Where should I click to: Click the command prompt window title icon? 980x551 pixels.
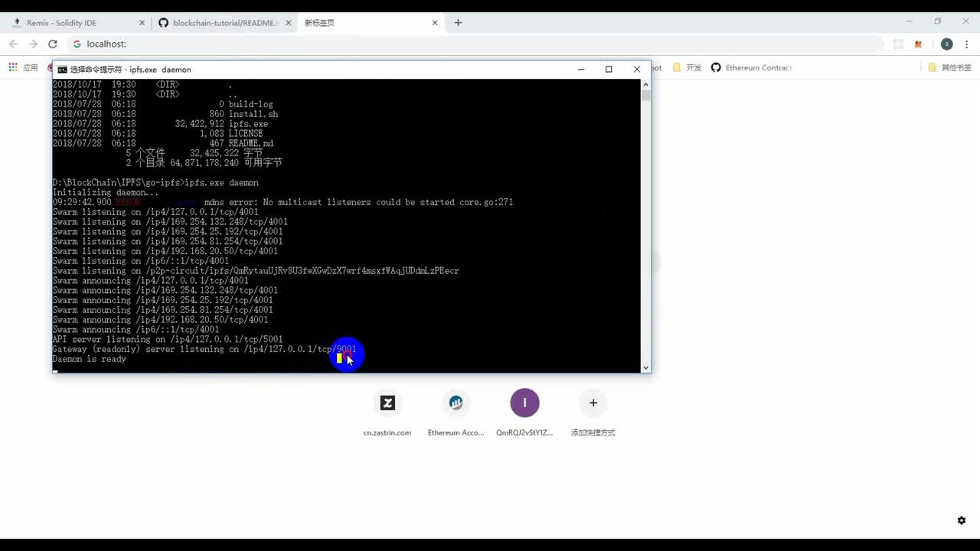click(62, 70)
